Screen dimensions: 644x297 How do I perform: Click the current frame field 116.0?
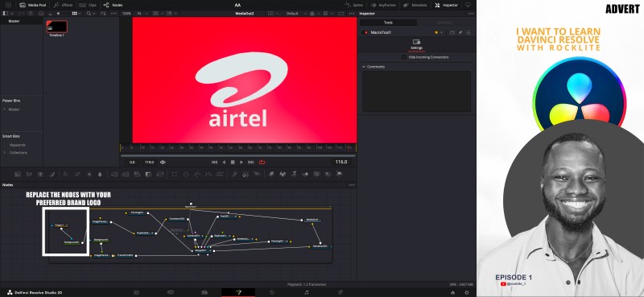click(x=341, y=163)
